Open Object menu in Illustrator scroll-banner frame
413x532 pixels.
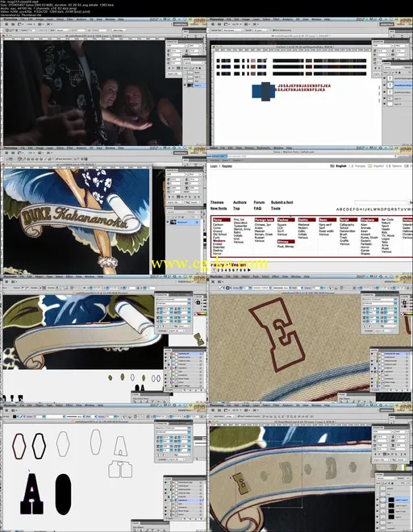coord(39,276)
